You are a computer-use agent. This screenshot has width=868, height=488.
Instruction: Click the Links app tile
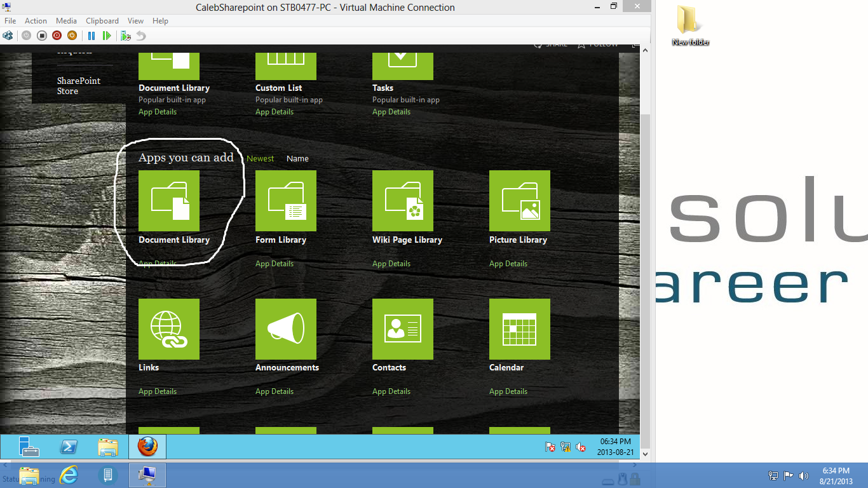pos(169,329)
